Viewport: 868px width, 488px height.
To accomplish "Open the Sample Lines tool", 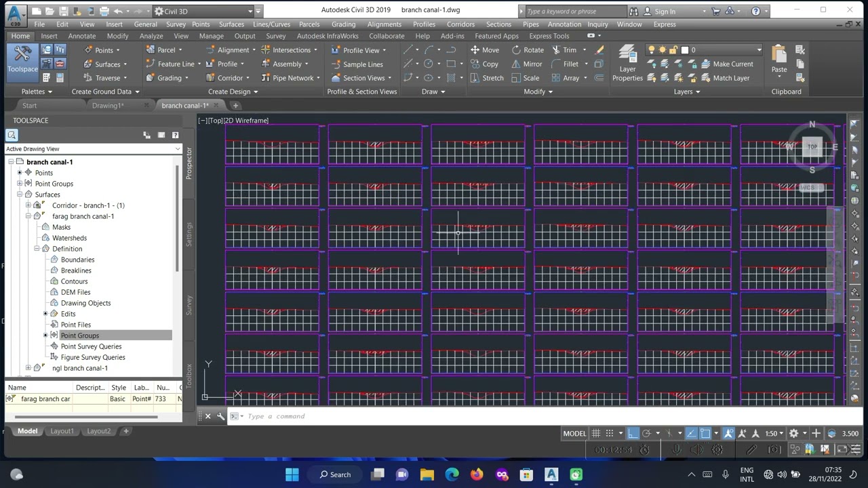I will click(x=357, y=64).
